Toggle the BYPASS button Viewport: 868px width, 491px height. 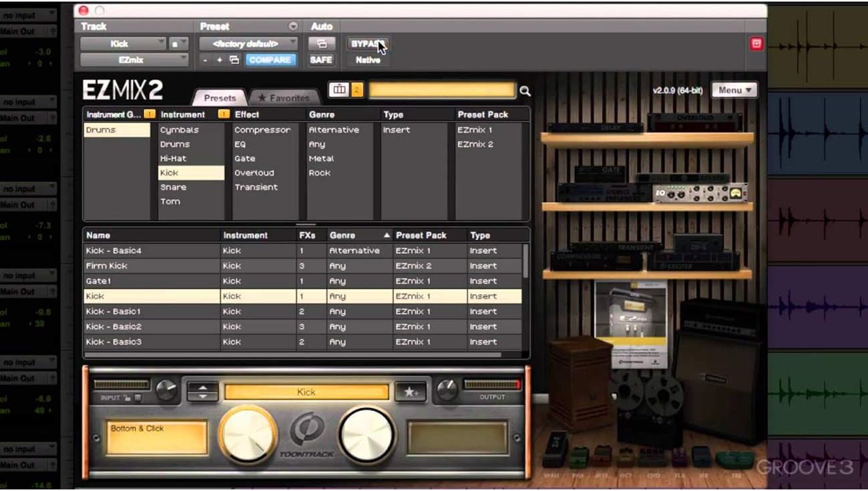point(367,44)
